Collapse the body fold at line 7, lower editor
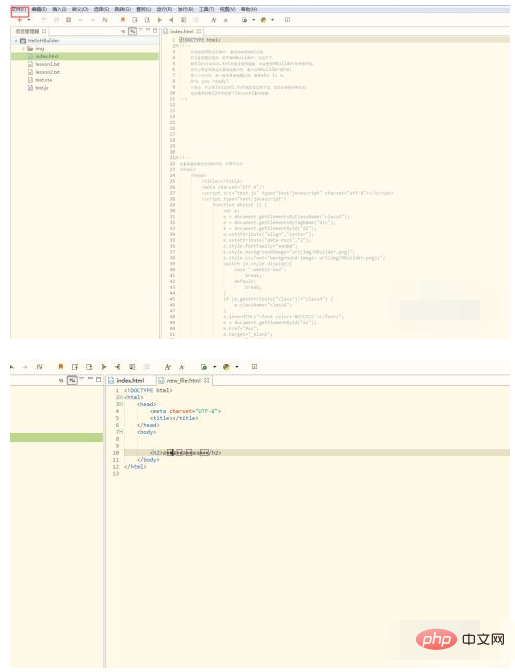 tap(121, 432)
